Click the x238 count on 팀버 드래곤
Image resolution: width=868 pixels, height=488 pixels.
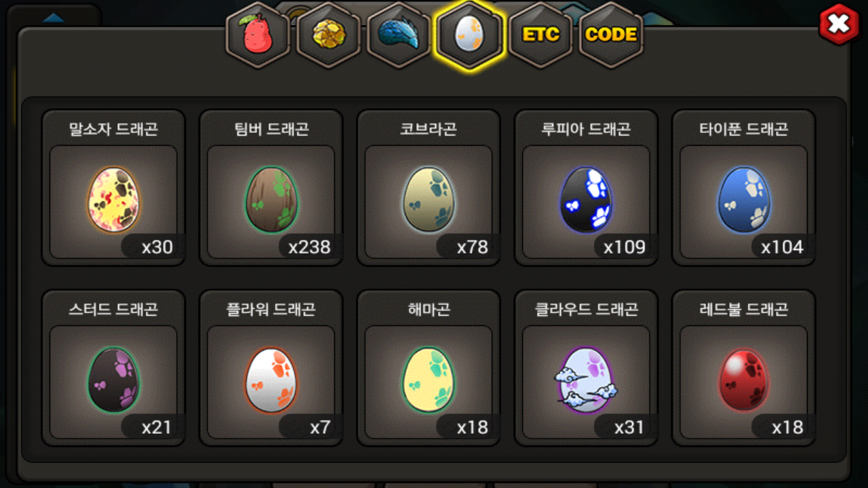(309, 247)
